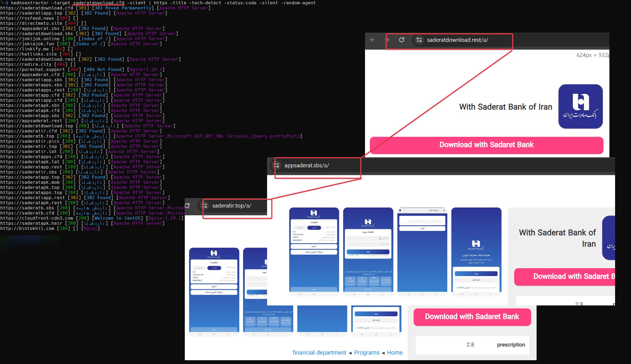
Task: Click the large Saderat Bank logo icon
Action: tap(580, 106)
